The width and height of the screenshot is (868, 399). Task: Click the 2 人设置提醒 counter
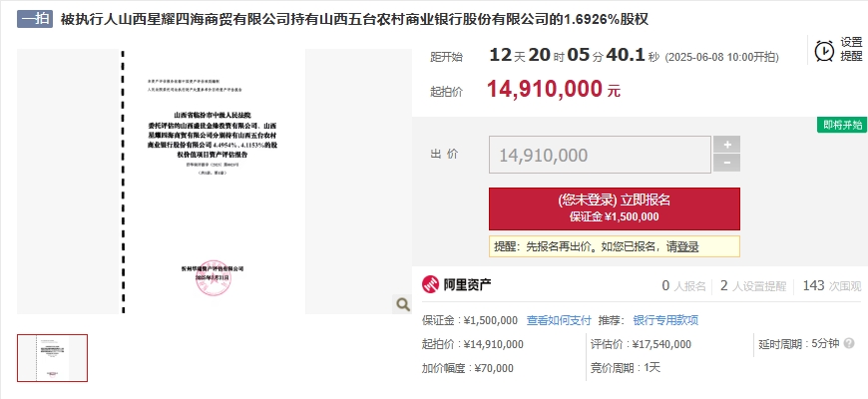753,285
